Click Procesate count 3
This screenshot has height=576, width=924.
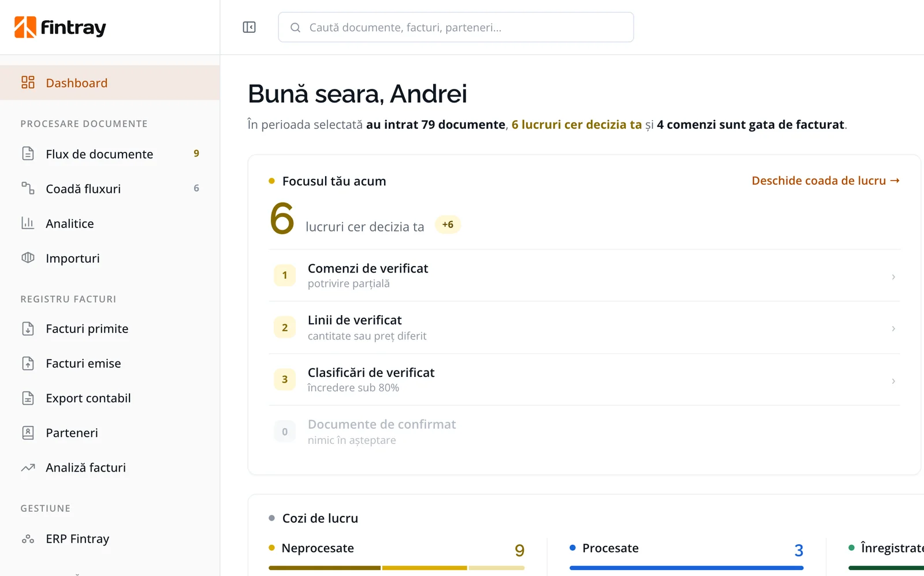[x=799, y=550]
